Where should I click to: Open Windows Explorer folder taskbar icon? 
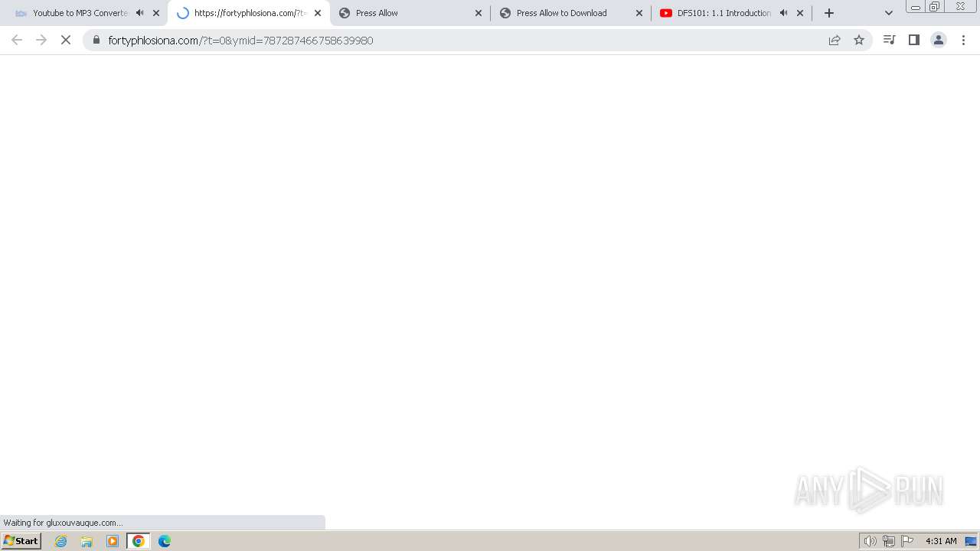coord(87,541)
